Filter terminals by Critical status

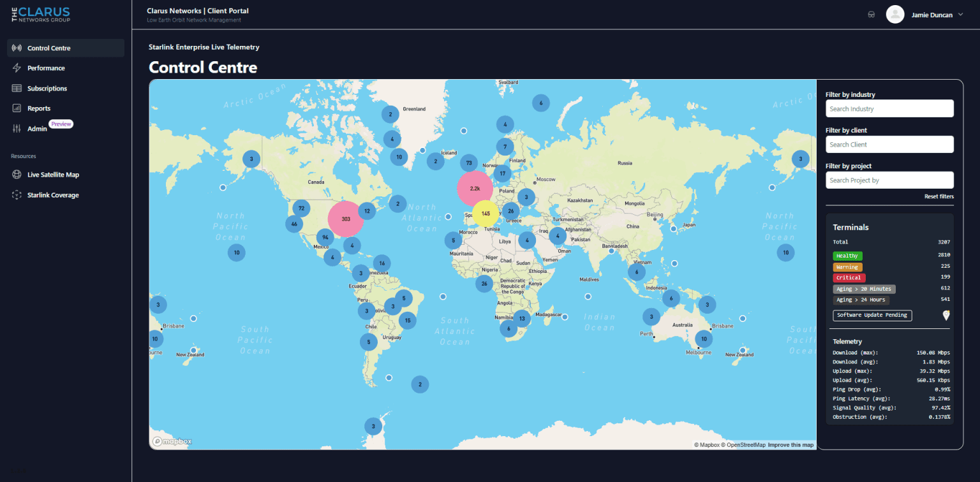[849, 277]
